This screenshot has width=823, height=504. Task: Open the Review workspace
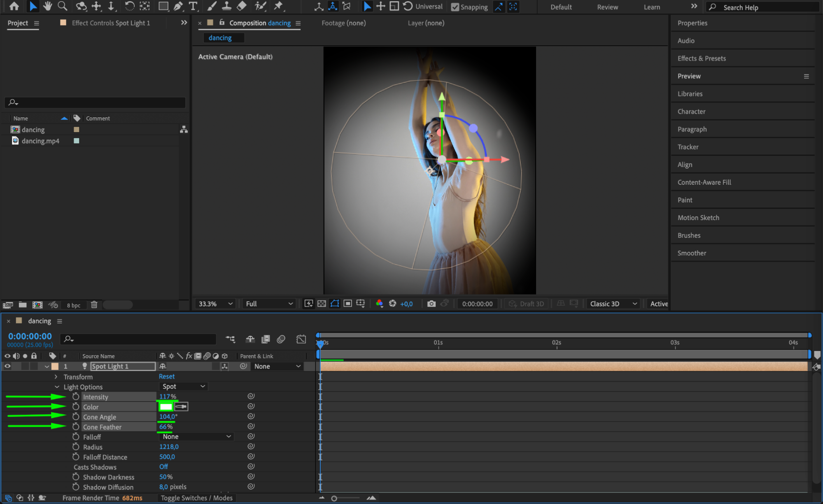pos(607,7)
